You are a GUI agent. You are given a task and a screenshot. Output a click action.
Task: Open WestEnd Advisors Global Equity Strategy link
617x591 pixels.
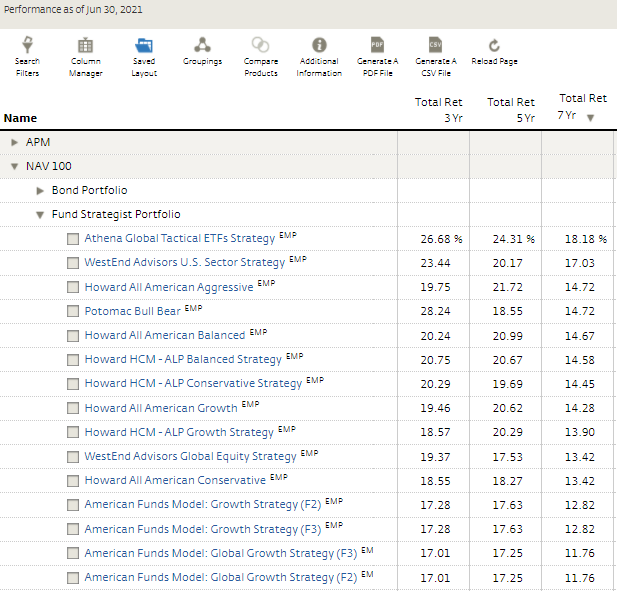[190, 456]
